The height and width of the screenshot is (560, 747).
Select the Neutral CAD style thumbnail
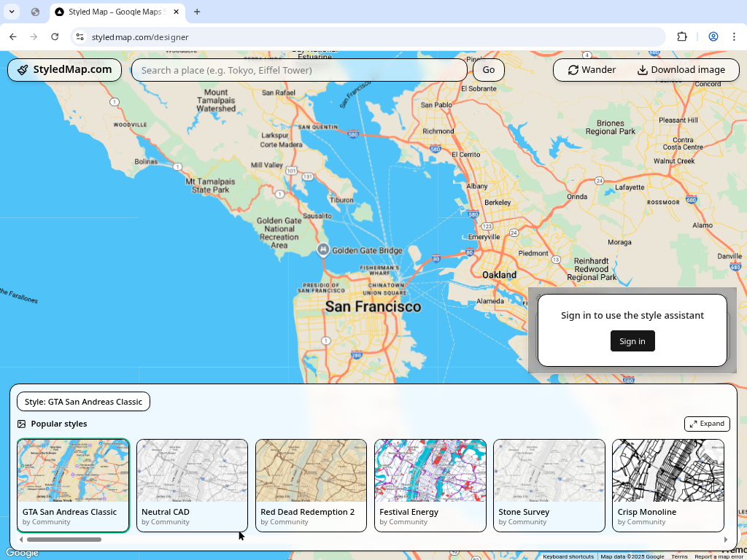tap(192, 485)
